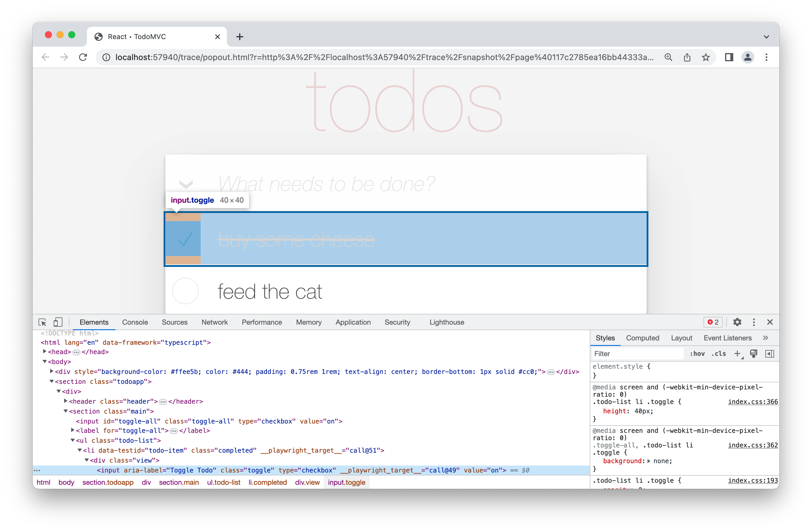The width and height of the screenshot is (812, 532).
Task: Click the red error count badge
Action: tap(713, 322)
